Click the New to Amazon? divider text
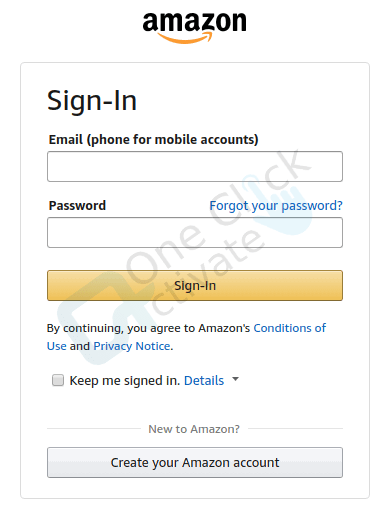This screenshot has width=391, height=515. 194,429
